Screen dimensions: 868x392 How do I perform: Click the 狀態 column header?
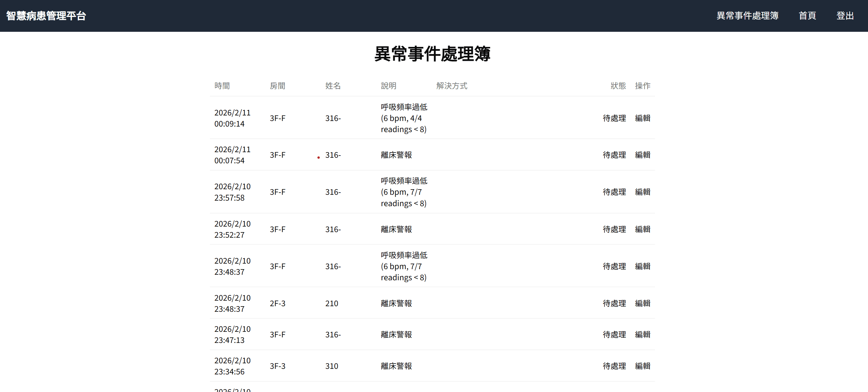pyautogui.click(x=618, y=86)
